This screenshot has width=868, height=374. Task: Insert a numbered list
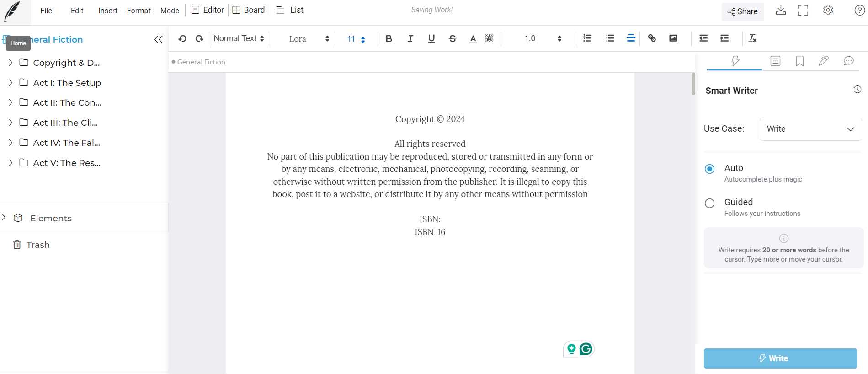point(588,38)
